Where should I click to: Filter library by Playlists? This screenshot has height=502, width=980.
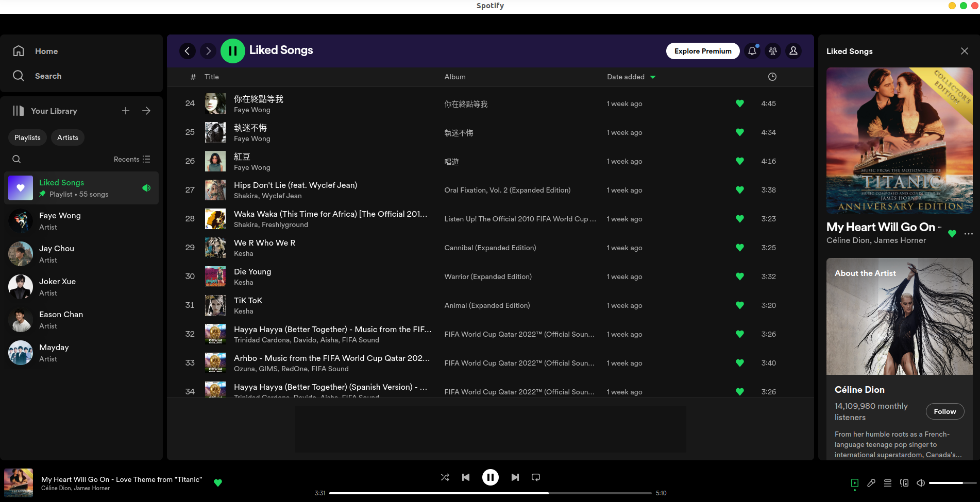[27, 137]
